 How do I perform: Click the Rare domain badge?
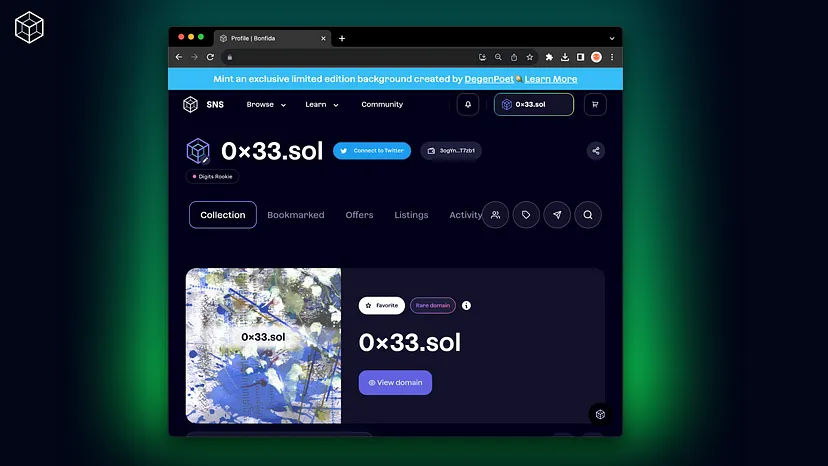coord(432,305)
